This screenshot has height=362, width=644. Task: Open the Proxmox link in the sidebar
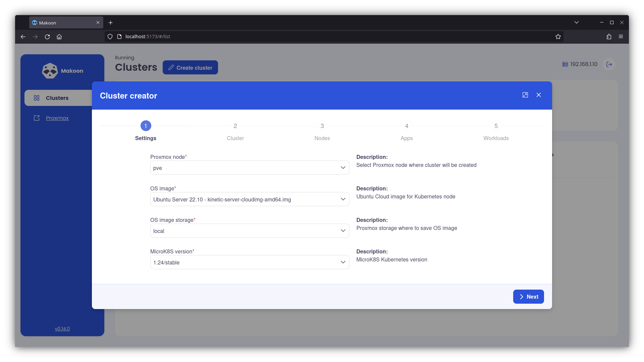pyautogui.click(x=57, y=118)
